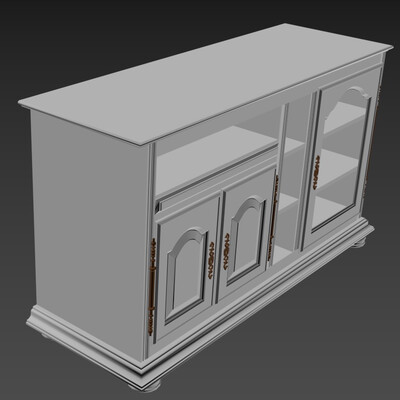
Task: Click bronze hinge beside the narrow open column
Action: pos(273,217)
